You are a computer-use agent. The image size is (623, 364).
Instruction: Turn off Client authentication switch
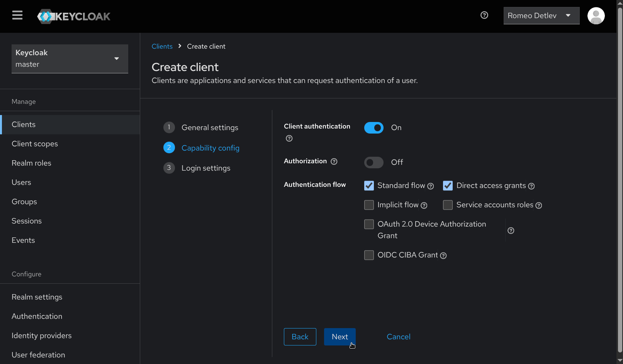click(x=374, y=128)
